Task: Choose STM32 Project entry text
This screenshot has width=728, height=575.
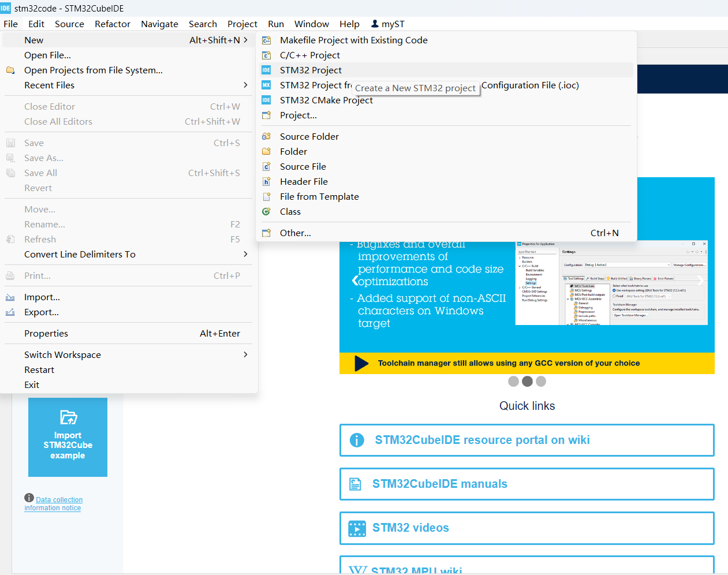Action: pyautogui.click(x=311, y=70)
